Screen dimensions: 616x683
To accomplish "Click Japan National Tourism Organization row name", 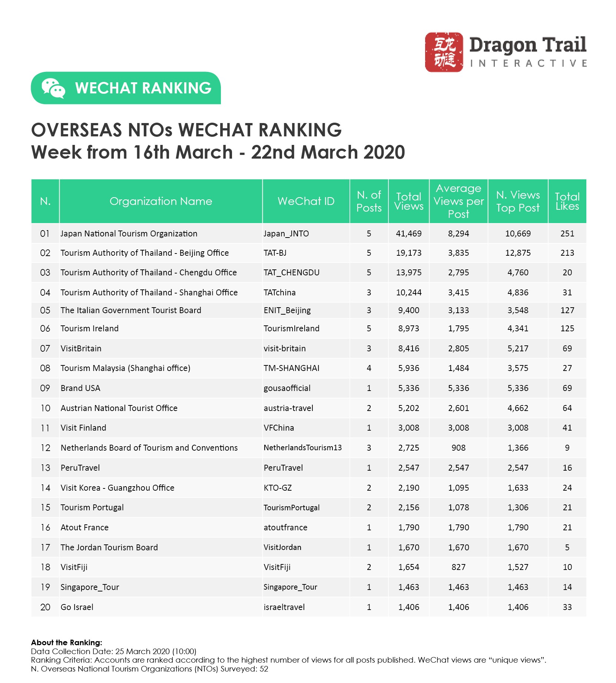I will [x=129, y=233].
